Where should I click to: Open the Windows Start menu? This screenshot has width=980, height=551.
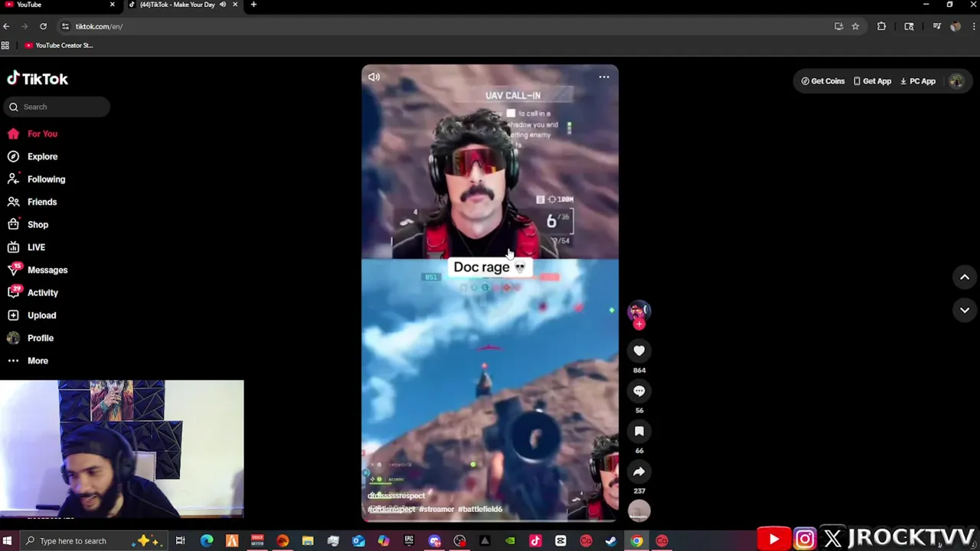tap(7, 541)
